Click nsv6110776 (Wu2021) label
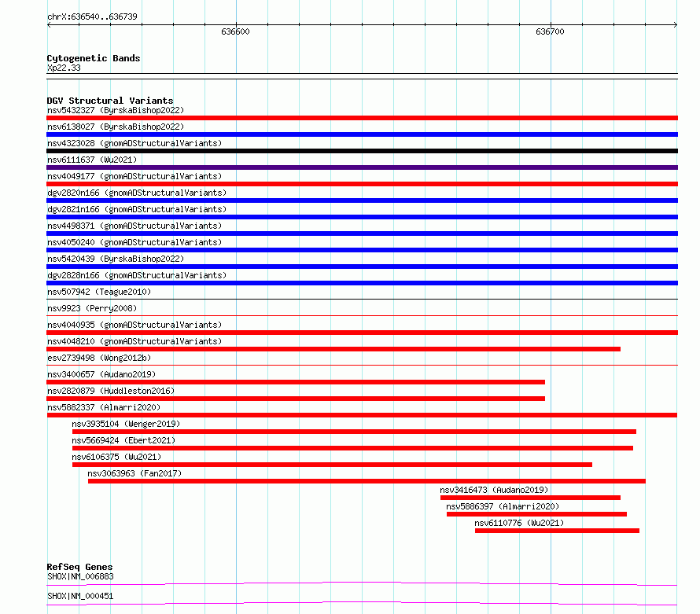This screenshot has height=614, width=700. [519, 523]
